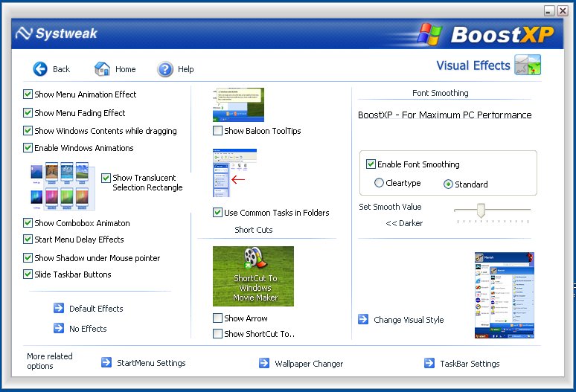Click the Font Smoothing section heading
This screenshot has height=392, width=576.
(x=441, y=93)
